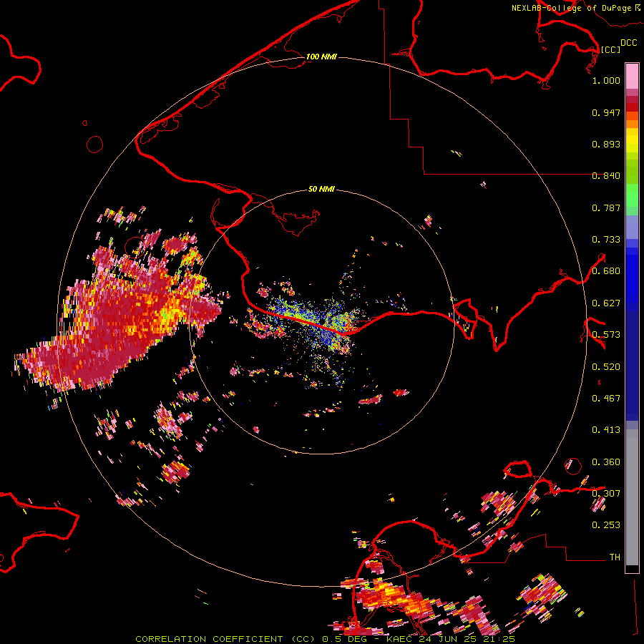This screenshot has height=644, width=644.
Task: Click the 0.307 scale value
Action: (606, 494)
